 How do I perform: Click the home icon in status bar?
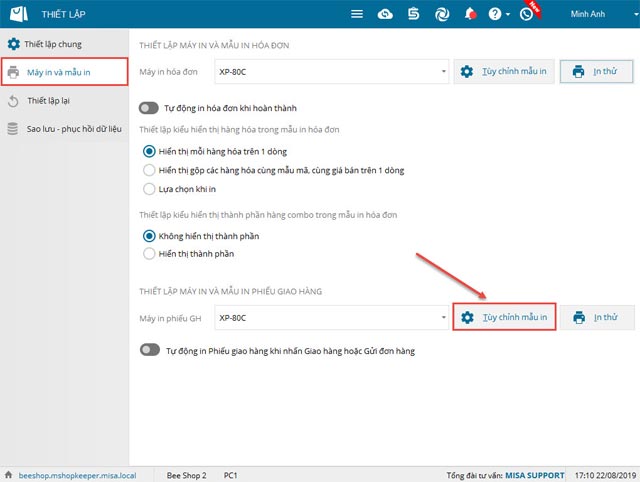[x=9, y=472]
